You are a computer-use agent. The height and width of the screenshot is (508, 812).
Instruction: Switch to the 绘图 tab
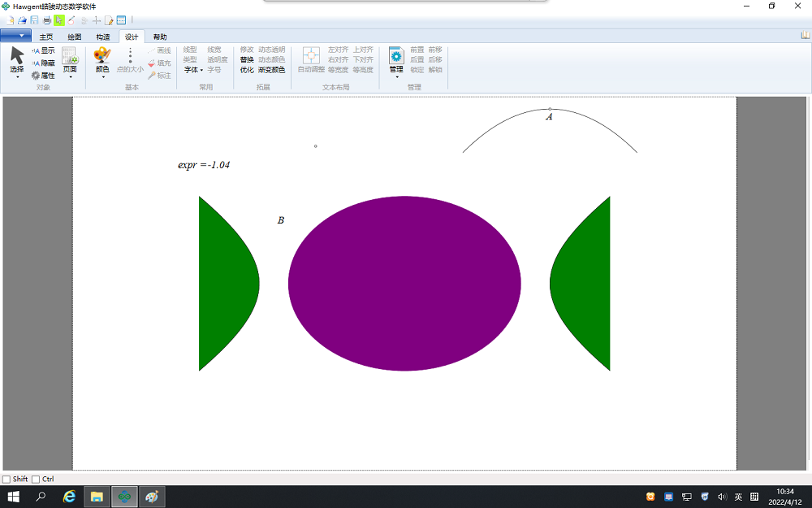pyautogui.click(x=75, y=37)
